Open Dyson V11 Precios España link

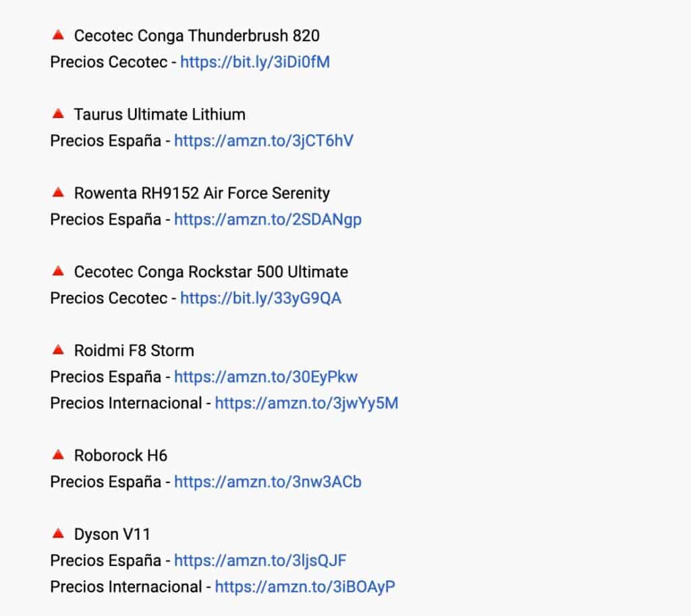[260, 561]
